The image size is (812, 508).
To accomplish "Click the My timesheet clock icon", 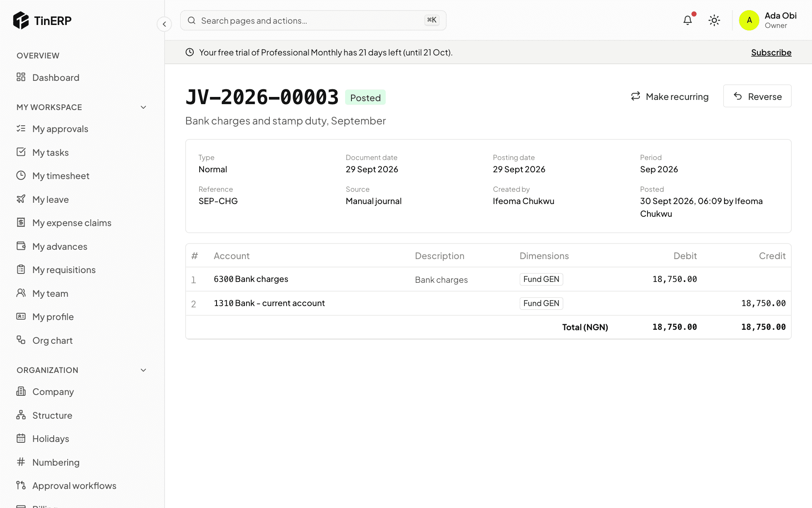I will [21, 175].
